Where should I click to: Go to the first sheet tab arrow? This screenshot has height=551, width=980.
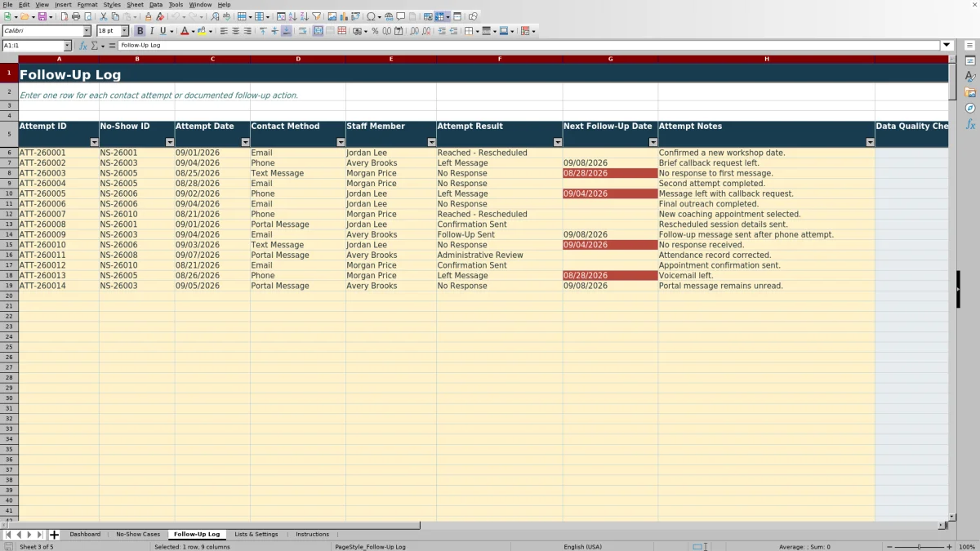click(x=8, y=535)
